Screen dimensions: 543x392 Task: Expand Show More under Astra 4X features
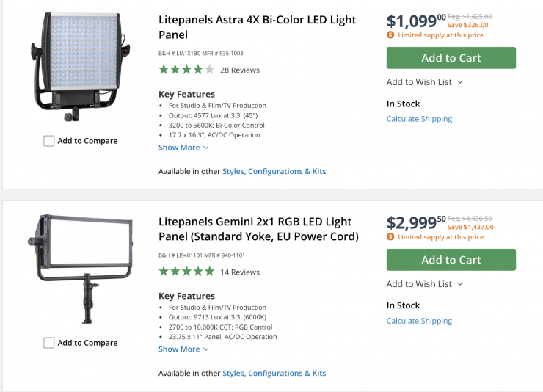tap(183, 148)
